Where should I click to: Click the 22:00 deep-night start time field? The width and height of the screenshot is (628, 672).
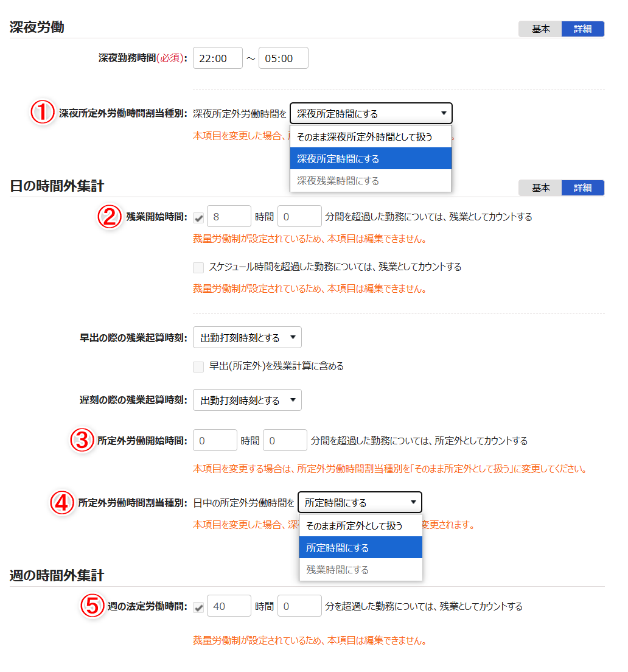pyautogui.click(x=217, y=58)
